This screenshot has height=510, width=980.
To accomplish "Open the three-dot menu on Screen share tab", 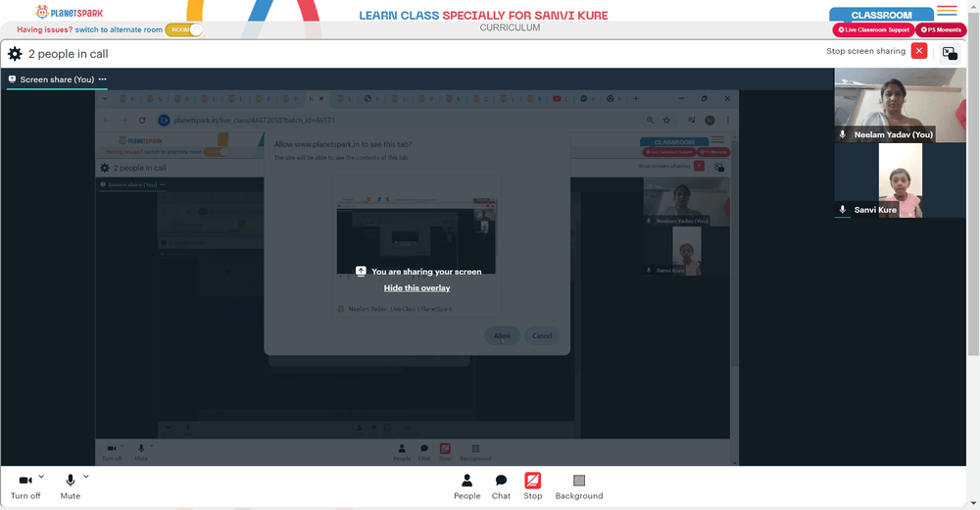I will [103, 79].
